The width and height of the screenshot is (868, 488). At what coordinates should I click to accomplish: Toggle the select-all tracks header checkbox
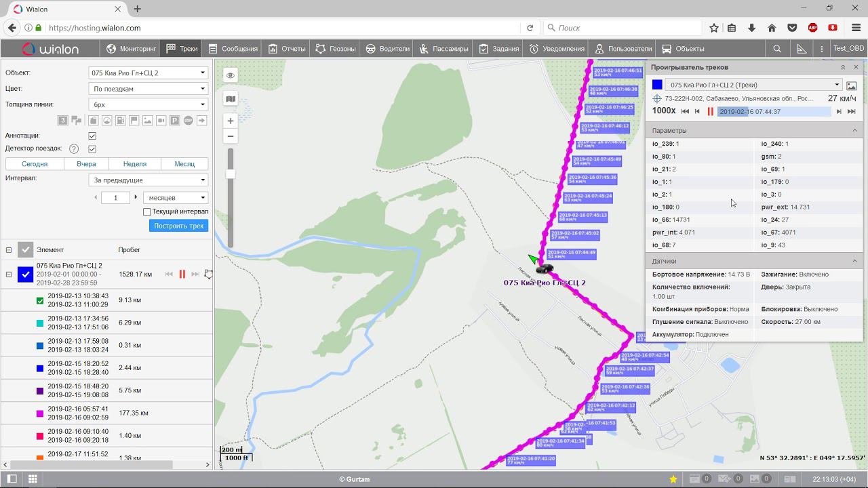pos(25,249)
